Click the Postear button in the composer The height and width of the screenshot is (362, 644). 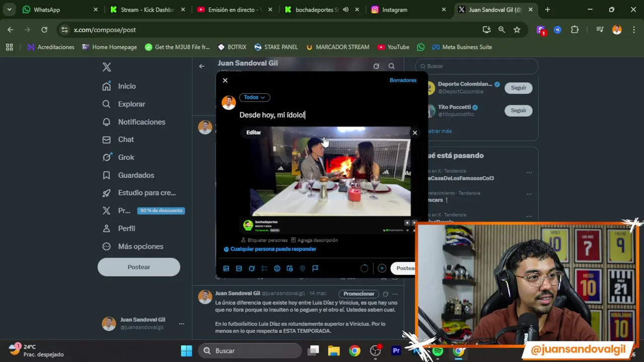click(x=405, y=268)
